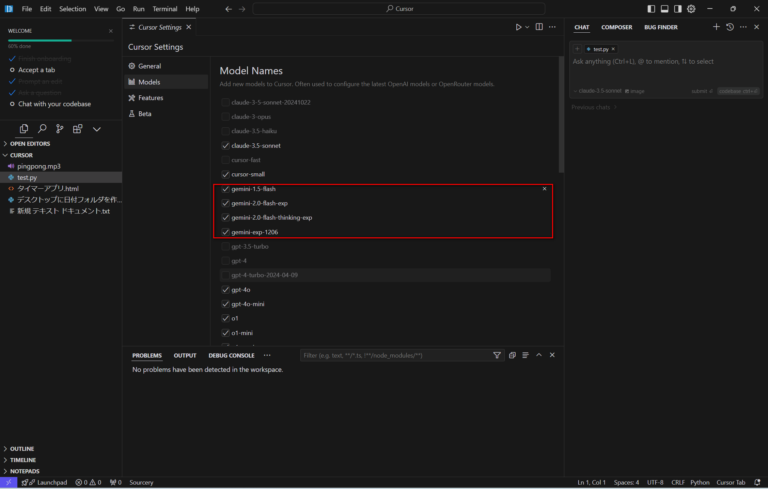Click Chat with your codebase step

point(54,103)
